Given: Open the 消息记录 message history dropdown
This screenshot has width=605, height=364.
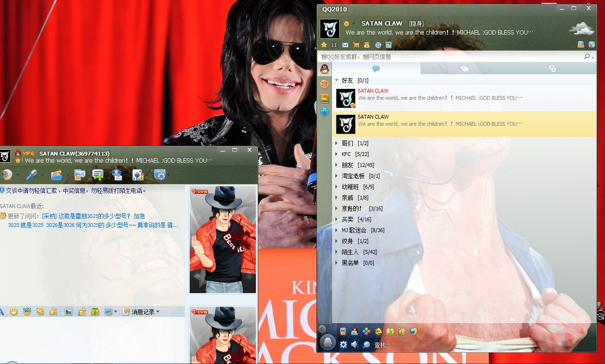Looking at the screenshot, I should pos(142,312).
